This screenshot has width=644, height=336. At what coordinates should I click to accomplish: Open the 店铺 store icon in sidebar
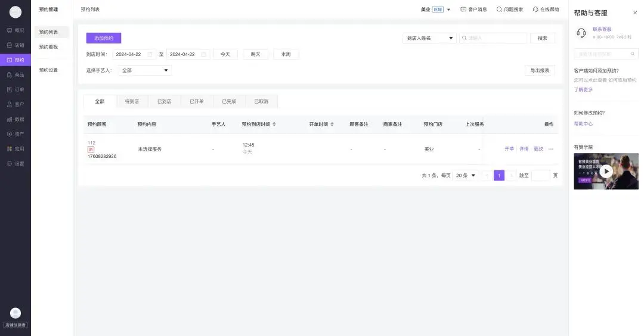[x=10, y=45]
